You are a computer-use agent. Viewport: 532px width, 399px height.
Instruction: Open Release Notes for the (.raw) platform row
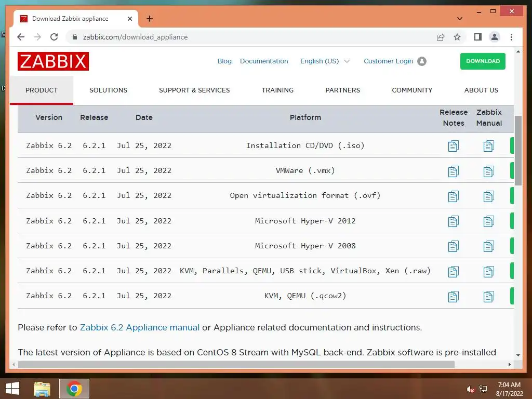point(453,271)
